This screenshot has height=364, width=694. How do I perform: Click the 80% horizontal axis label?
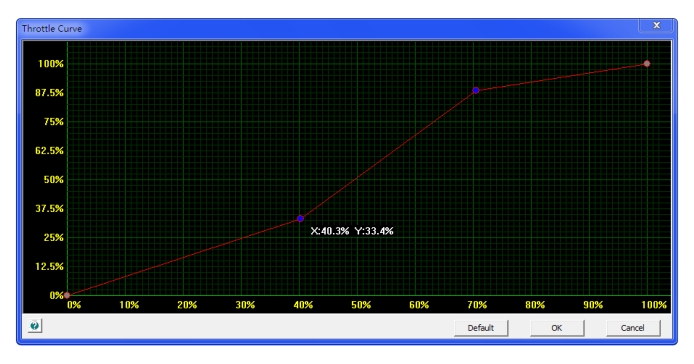[x=535, y=305]
